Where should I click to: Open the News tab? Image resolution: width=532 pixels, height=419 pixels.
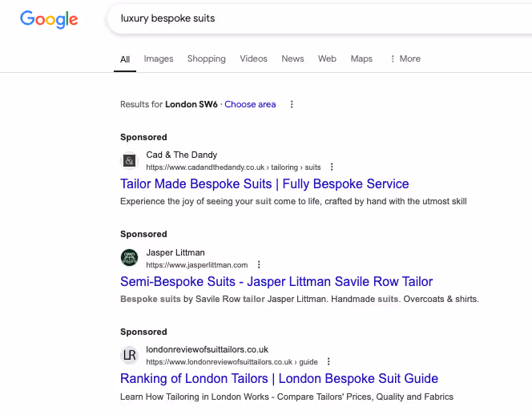292,58
